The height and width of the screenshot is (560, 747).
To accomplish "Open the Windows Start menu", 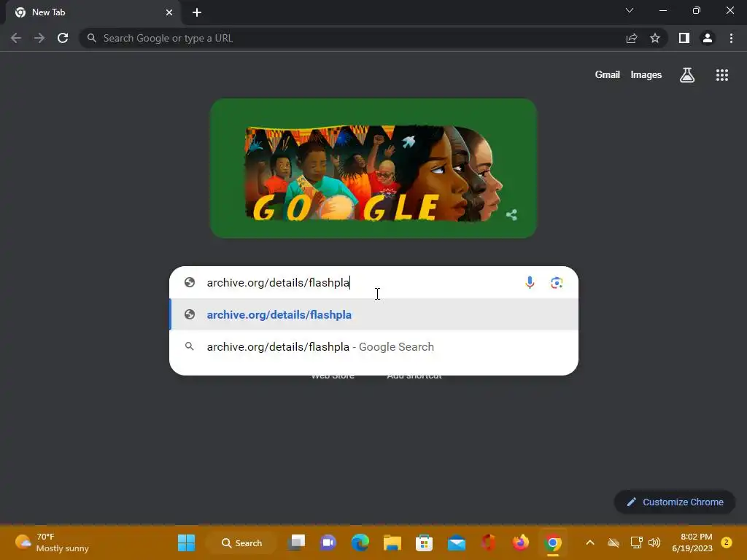I will click(x=186, y=542).
